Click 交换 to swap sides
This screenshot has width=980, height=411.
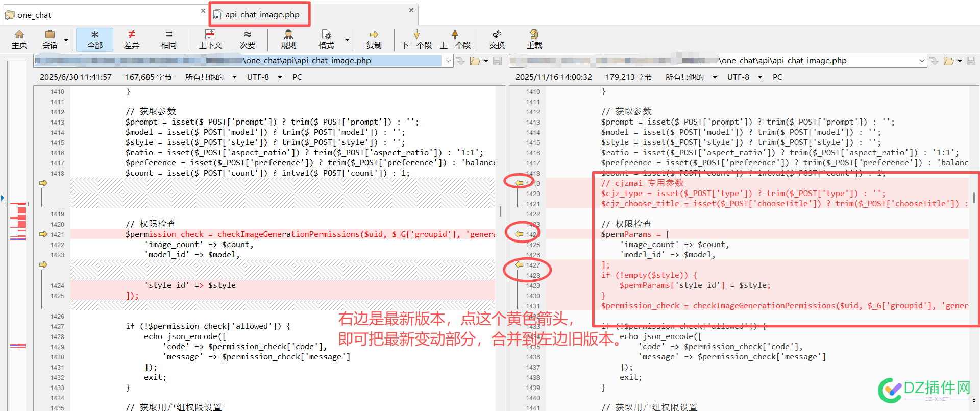(x=497, y=39)
